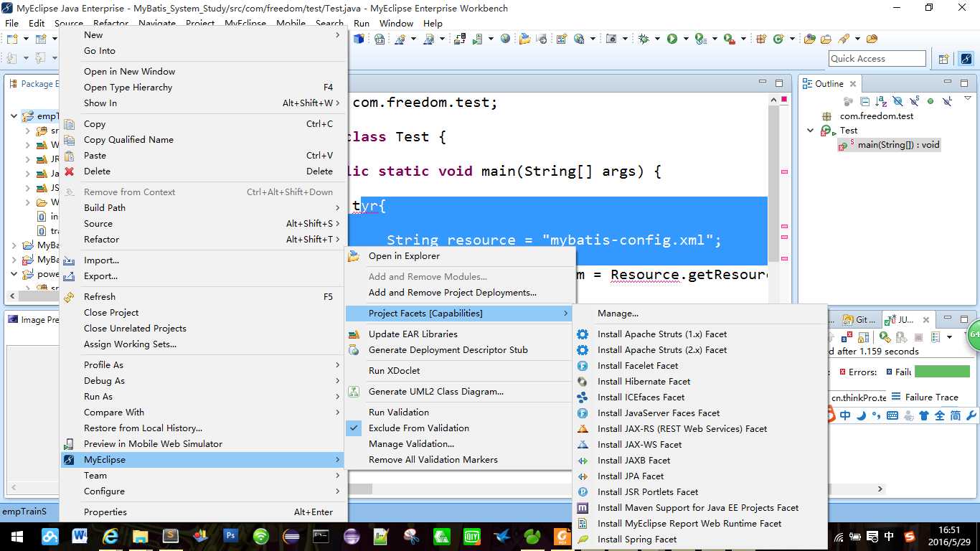
Task: Expand the New submenu arrow
Action: pos(338,35)
